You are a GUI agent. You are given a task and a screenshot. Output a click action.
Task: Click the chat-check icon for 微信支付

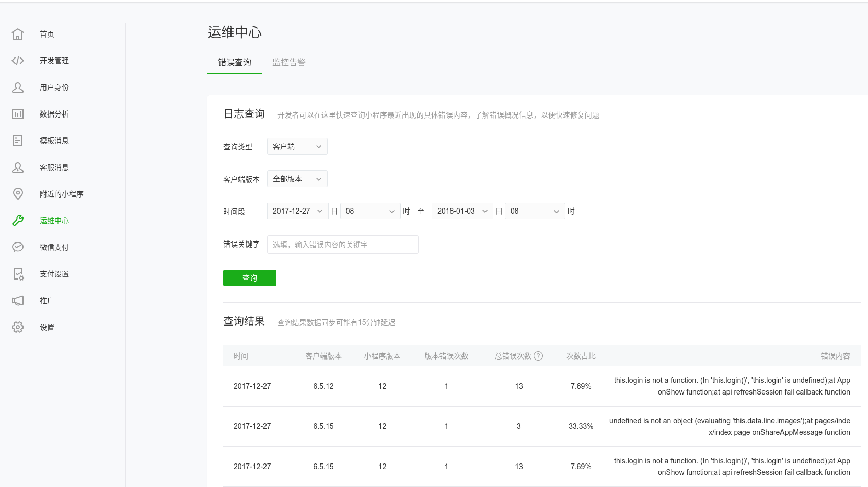click(x=18, y=247)
